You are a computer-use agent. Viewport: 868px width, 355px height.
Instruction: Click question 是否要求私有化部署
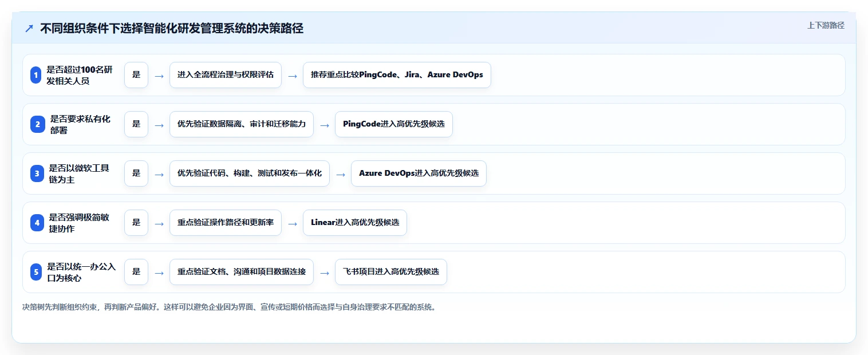pyautogui.click(x=81, y=124)
